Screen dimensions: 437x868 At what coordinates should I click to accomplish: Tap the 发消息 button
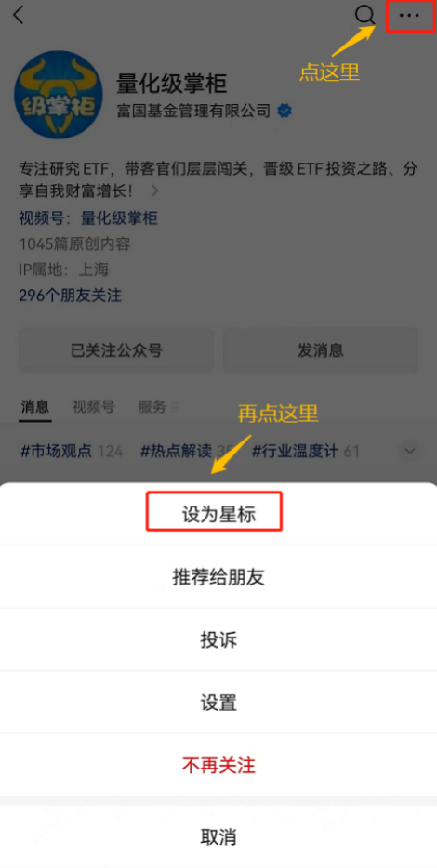point(321,350)
